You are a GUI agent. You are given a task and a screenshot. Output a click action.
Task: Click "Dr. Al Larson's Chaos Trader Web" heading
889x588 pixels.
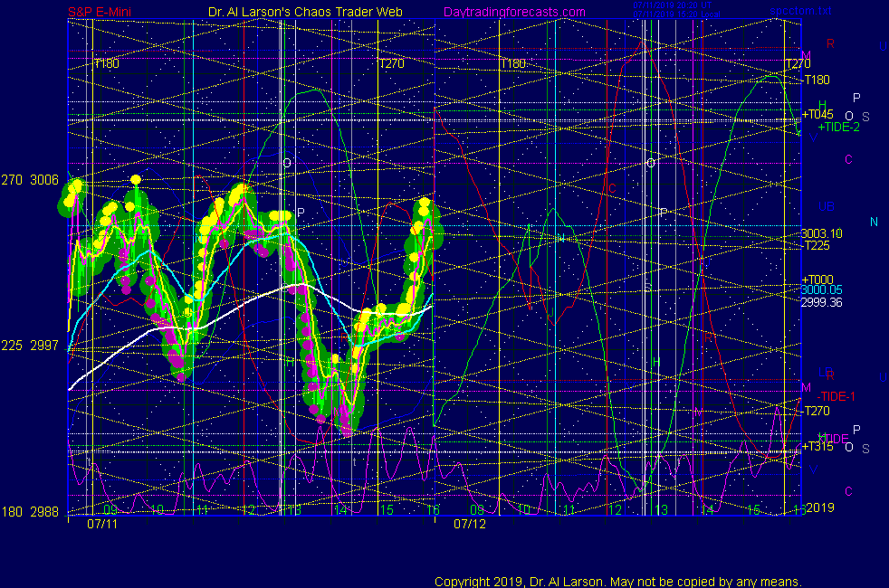[305, 12]
